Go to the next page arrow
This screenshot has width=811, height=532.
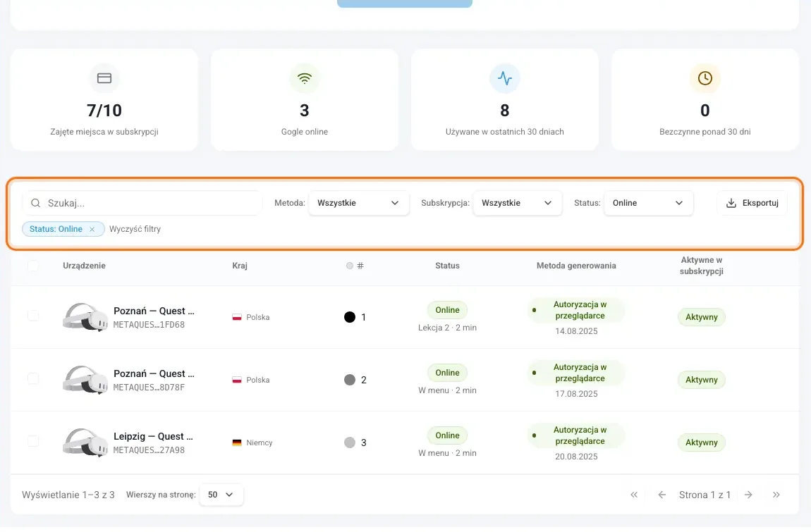pos(748,495)
